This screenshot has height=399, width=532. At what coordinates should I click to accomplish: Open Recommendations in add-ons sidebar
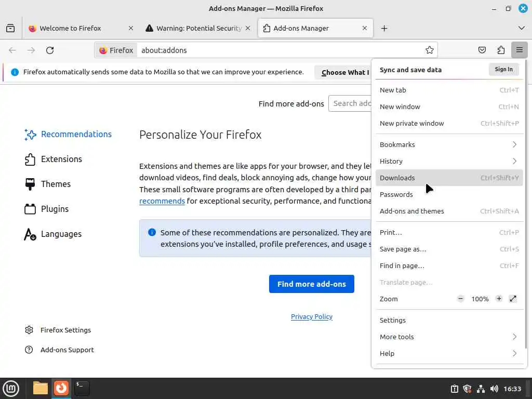pos(68,135)
